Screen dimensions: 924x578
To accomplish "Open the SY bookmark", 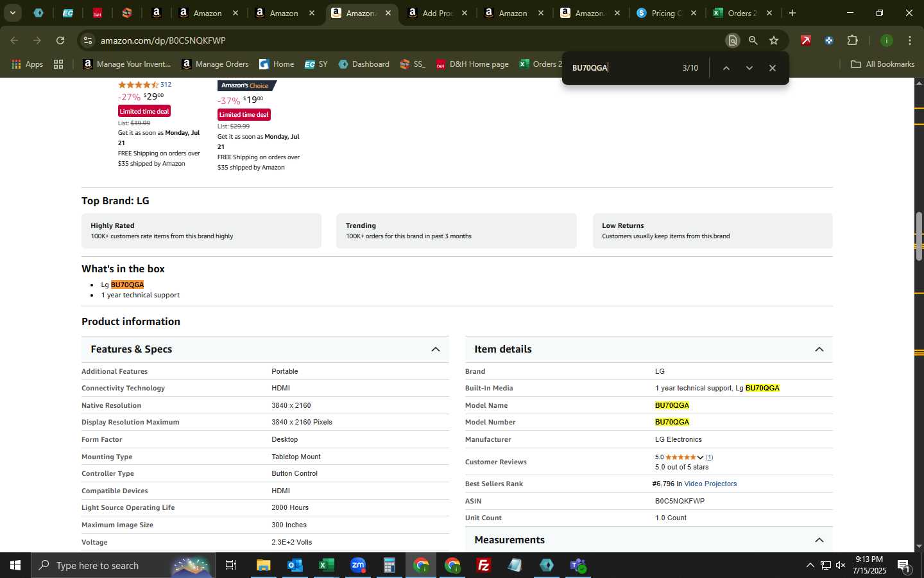I will 316,64.
